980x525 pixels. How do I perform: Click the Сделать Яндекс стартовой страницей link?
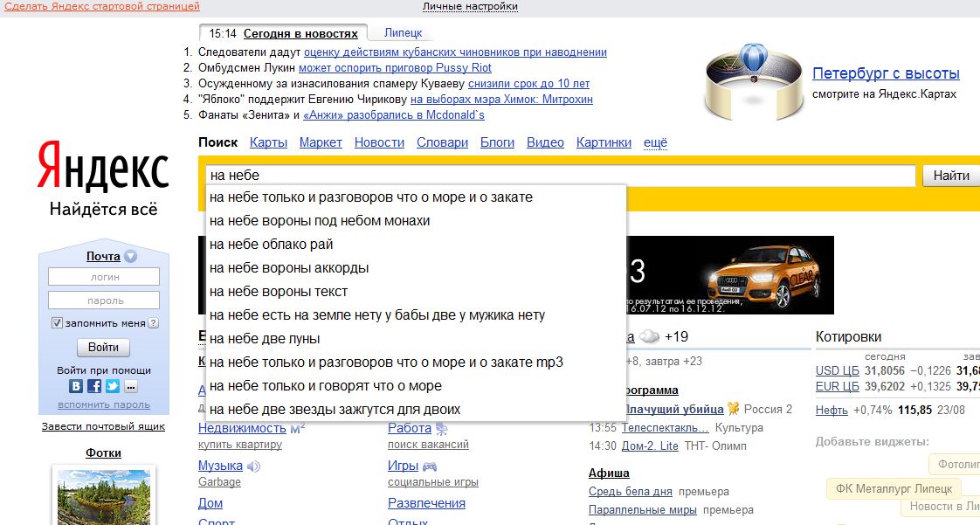[102, 6]
